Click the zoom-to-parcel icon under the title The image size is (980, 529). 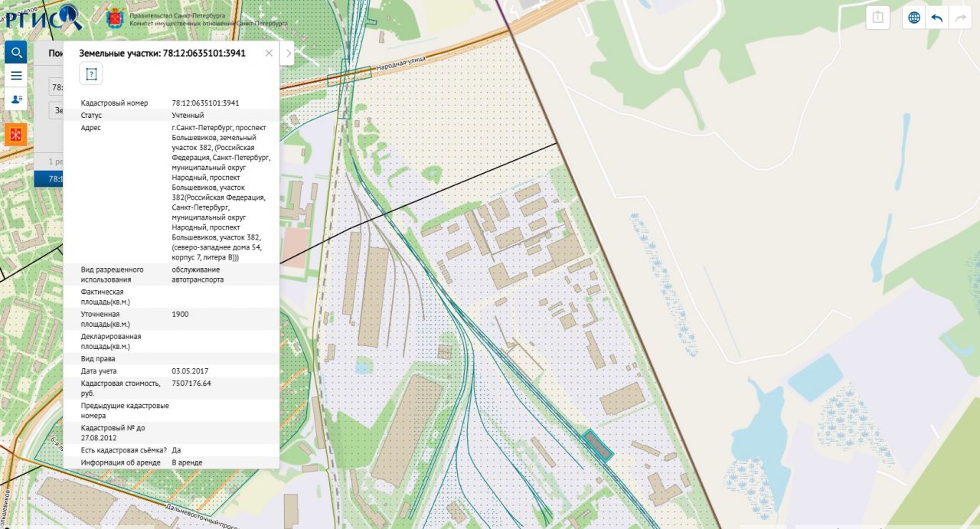point(91,74)
